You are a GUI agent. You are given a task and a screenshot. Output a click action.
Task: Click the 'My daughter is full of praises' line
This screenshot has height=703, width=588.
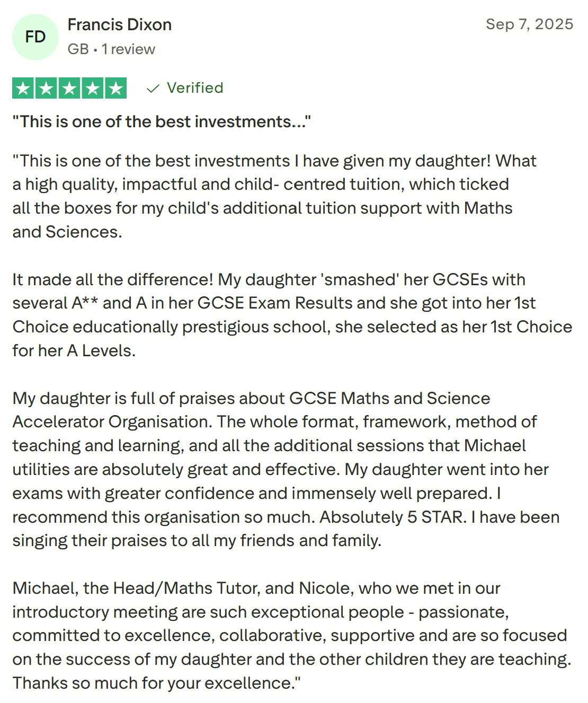(251, 399)
